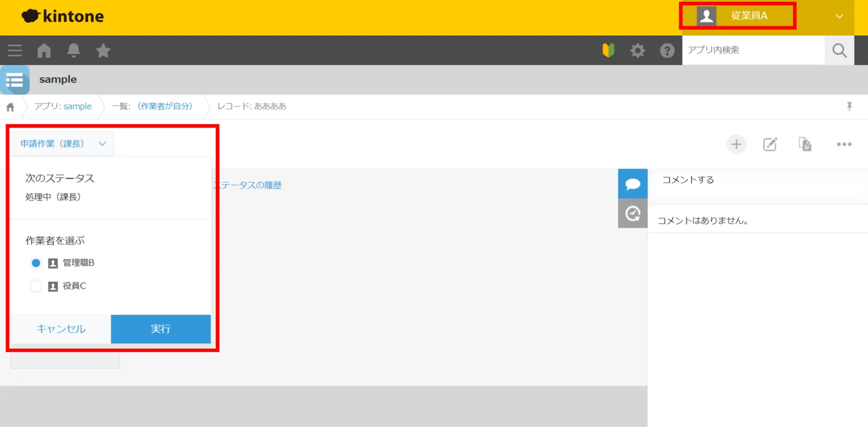The width and height of the screenshot is (868, 427).
Task: Switch to the comments tab icon
Action: 633,184
